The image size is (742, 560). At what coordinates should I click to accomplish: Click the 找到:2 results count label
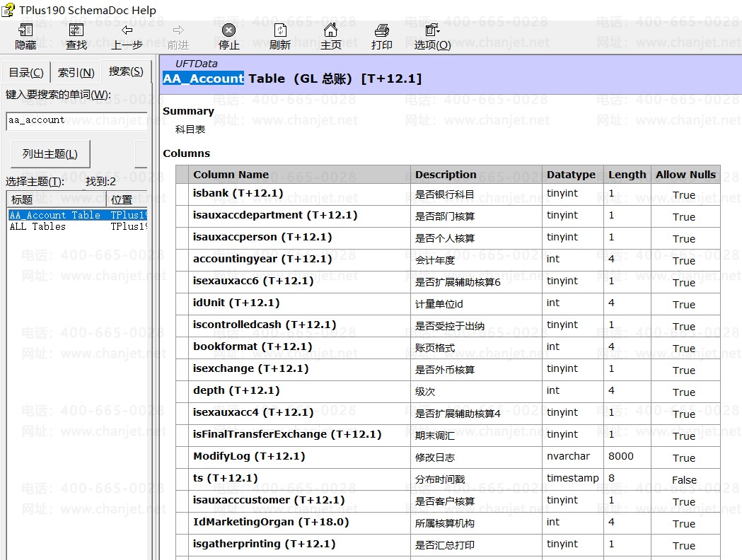tap(100, 181)
